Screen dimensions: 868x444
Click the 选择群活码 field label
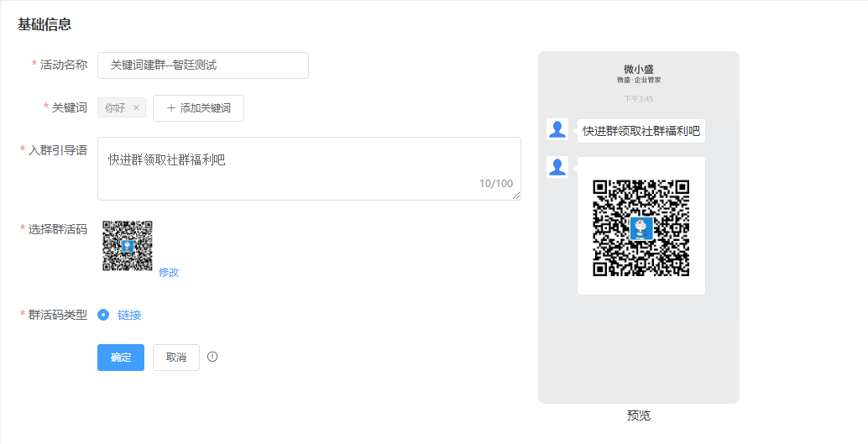58,229
